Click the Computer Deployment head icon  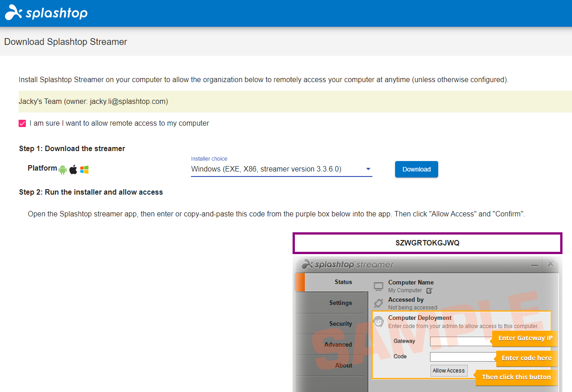click(378, 321)
